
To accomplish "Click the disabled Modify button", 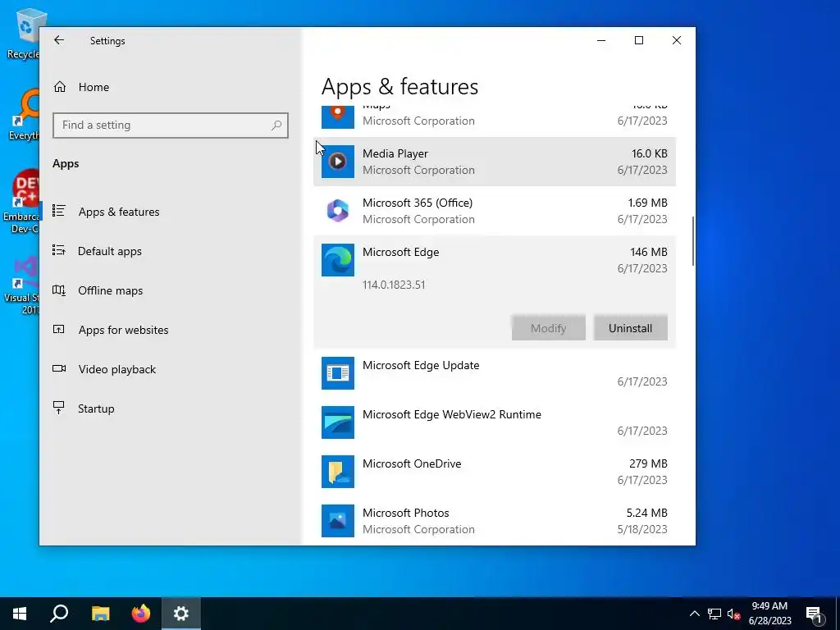I will [x=548, y=328].
